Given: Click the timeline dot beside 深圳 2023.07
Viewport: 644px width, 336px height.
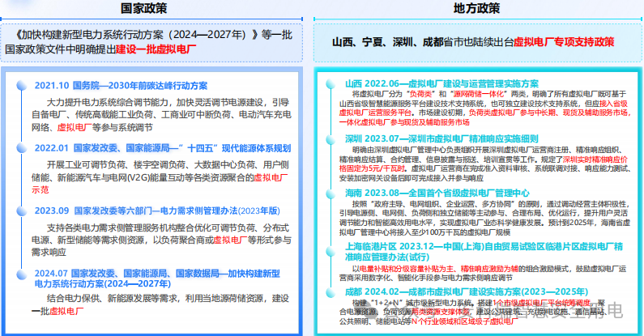Looking at the screenshot, I should (x=331, y=139).
